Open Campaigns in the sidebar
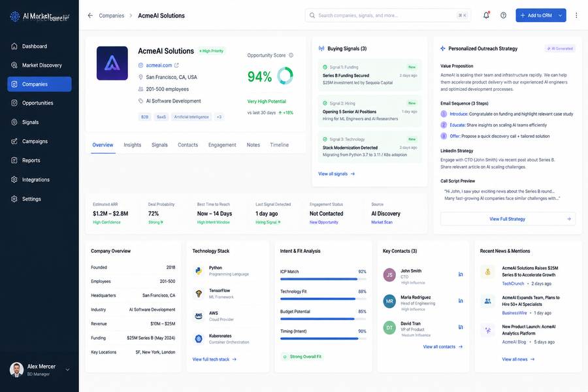 39,141
